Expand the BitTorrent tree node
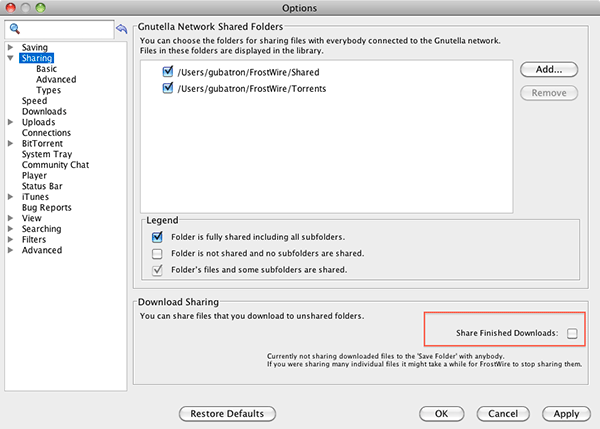This screenshot has height=429, width=600. (x=11, y=144)
